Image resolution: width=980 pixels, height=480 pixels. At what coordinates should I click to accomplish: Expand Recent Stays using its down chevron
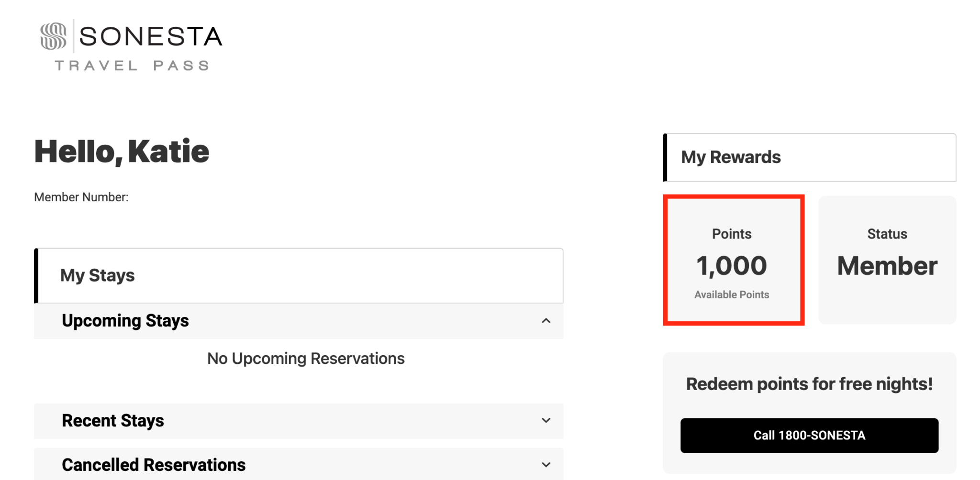tap(546, 421)
